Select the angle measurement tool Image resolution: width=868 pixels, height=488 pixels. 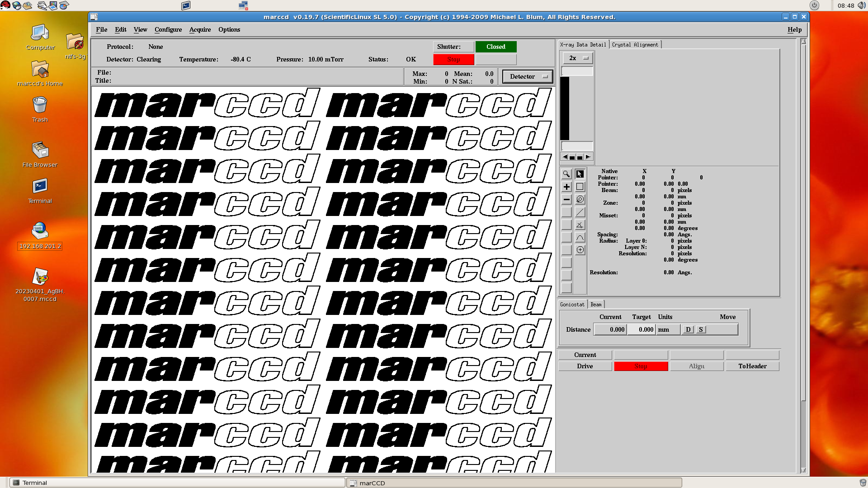coord(580,225)
